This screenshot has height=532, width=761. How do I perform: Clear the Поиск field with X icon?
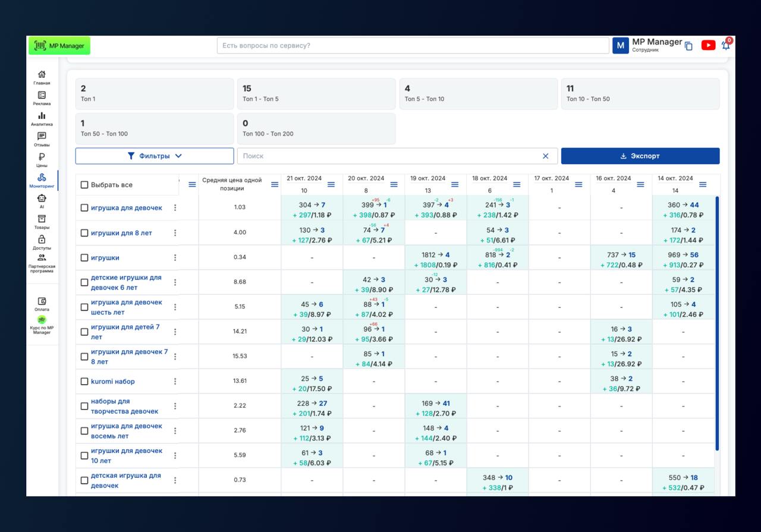(x=545, y=156)
